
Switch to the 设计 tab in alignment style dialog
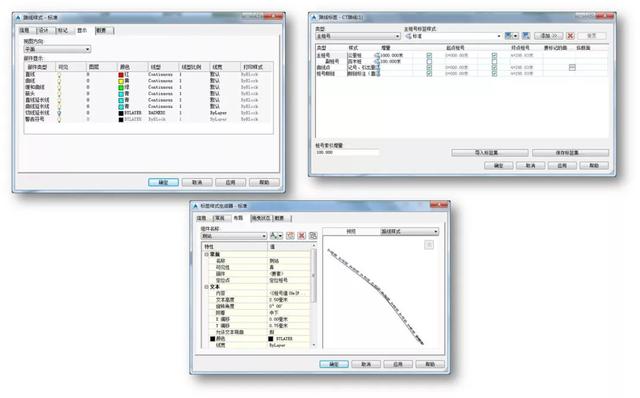click(44, 31)
